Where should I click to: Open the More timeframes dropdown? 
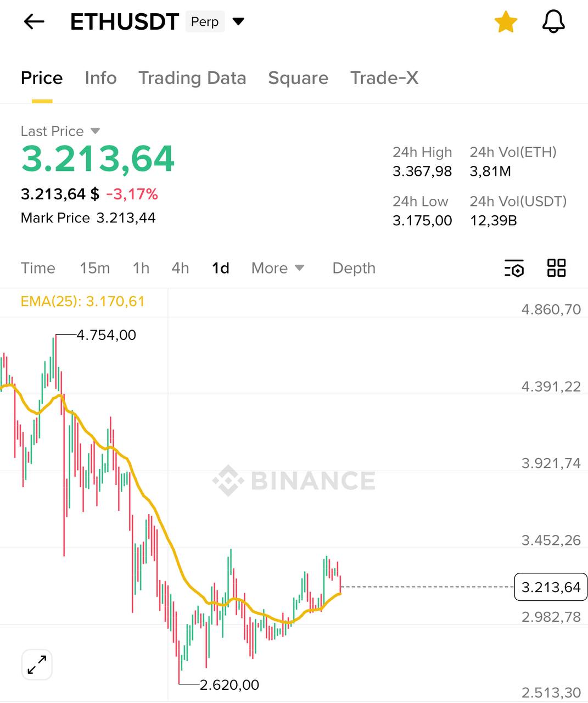tap(277, 269)
